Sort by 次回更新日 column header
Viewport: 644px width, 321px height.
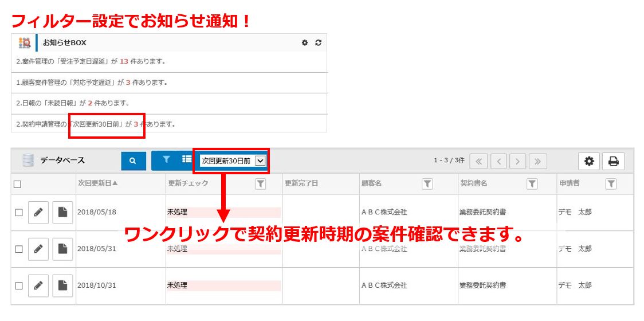click(x=98, y=184)
